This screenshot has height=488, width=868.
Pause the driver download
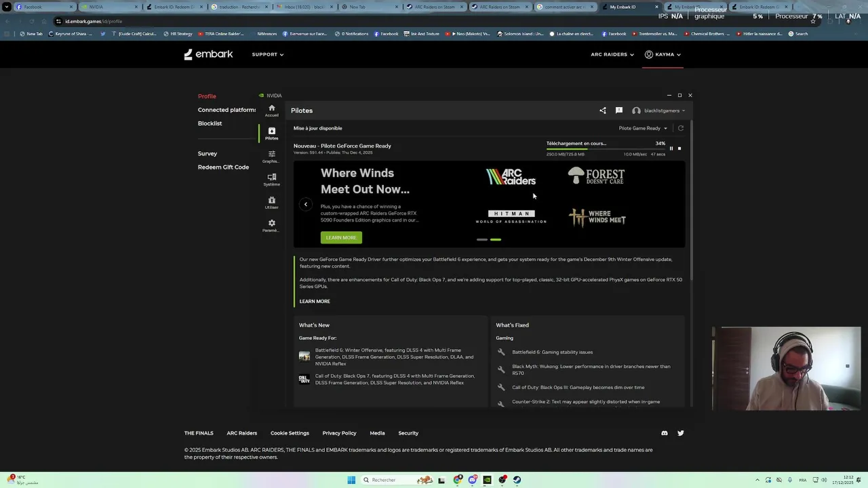click(671, 148)
